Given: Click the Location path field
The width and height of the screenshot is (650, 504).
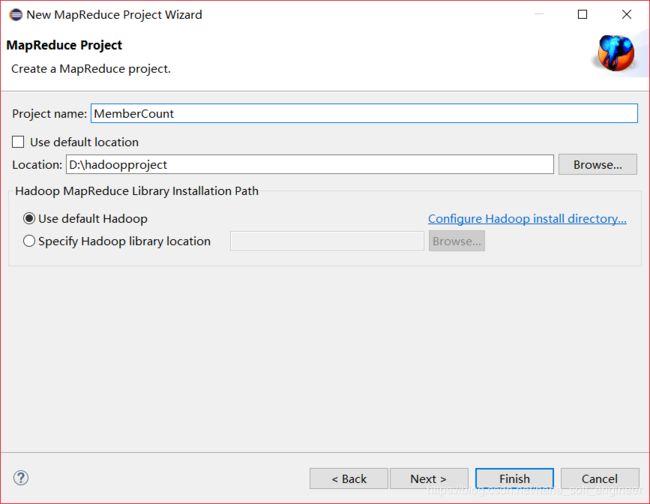Looking at the screenshot, I should 310,165.
